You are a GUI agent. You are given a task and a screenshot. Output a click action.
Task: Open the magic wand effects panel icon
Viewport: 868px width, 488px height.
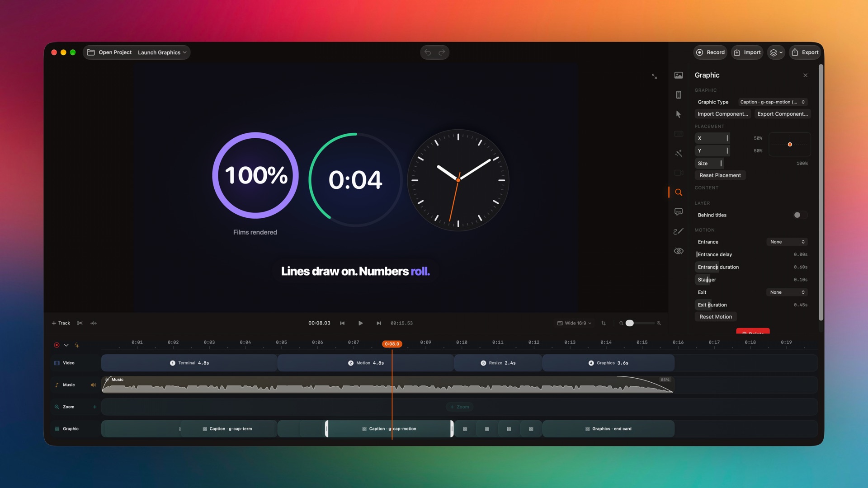[679, 154]
